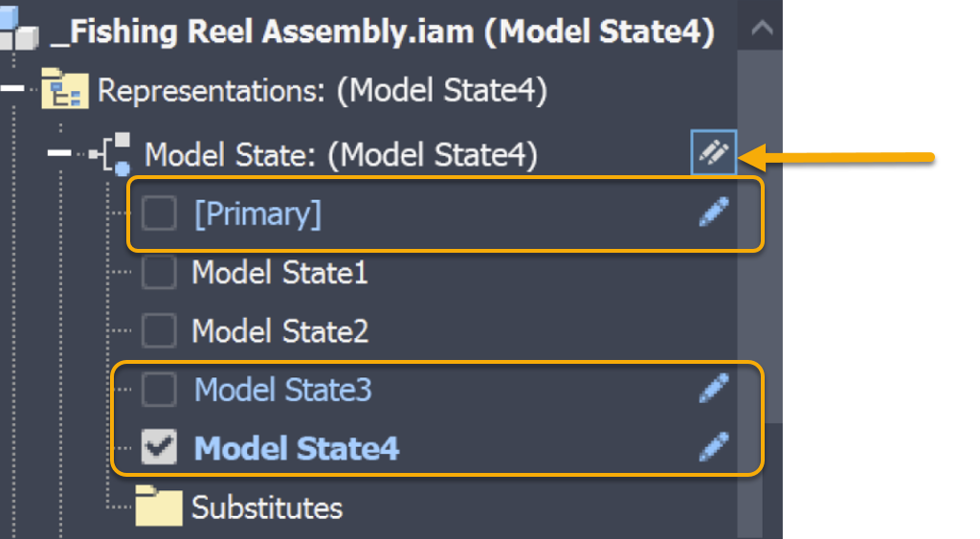
Task: Click the pencil icon next to Model State3
Action: [714, 389]
